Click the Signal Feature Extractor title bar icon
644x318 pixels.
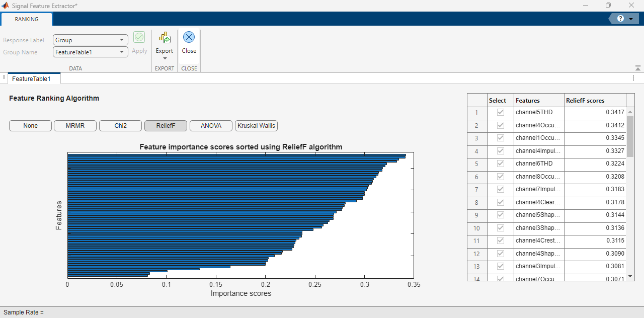coord(6,5)
